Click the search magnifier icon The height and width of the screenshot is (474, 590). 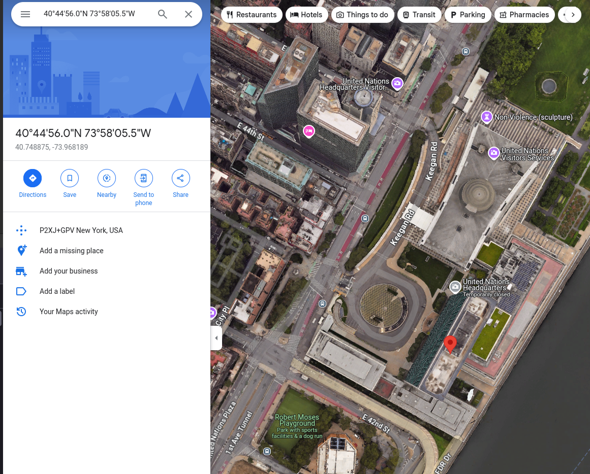(x=162, y=14)
